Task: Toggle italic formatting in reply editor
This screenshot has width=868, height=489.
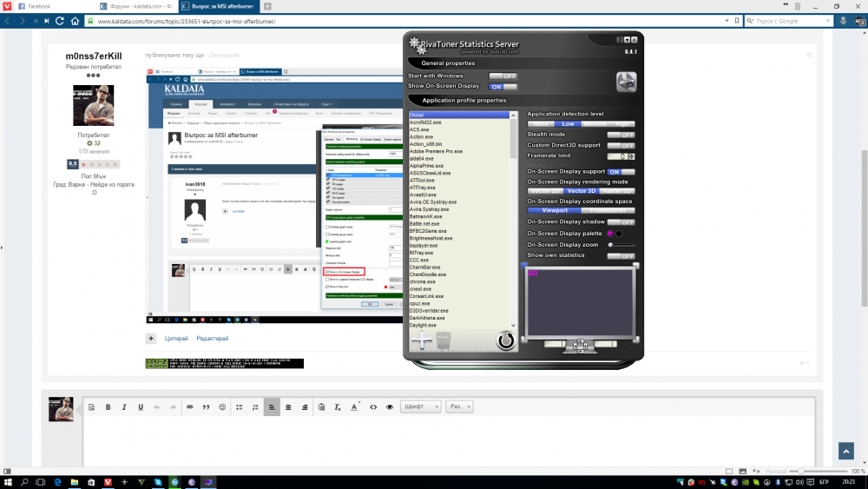Action: tap(124, 407)
